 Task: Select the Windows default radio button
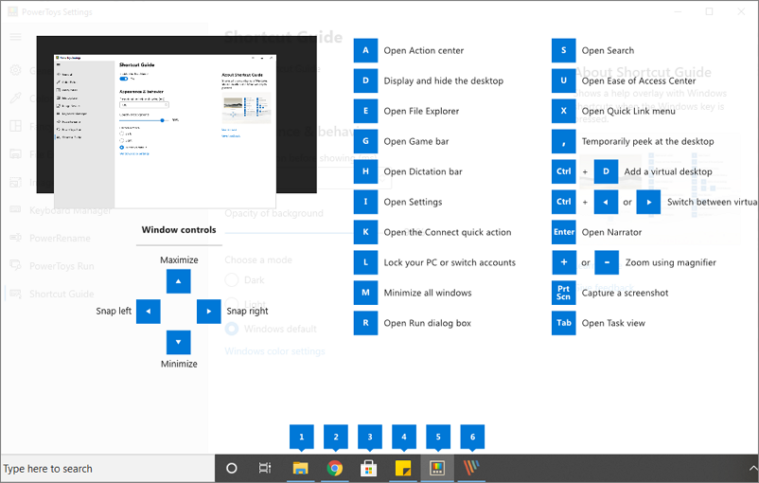point(232,329)
